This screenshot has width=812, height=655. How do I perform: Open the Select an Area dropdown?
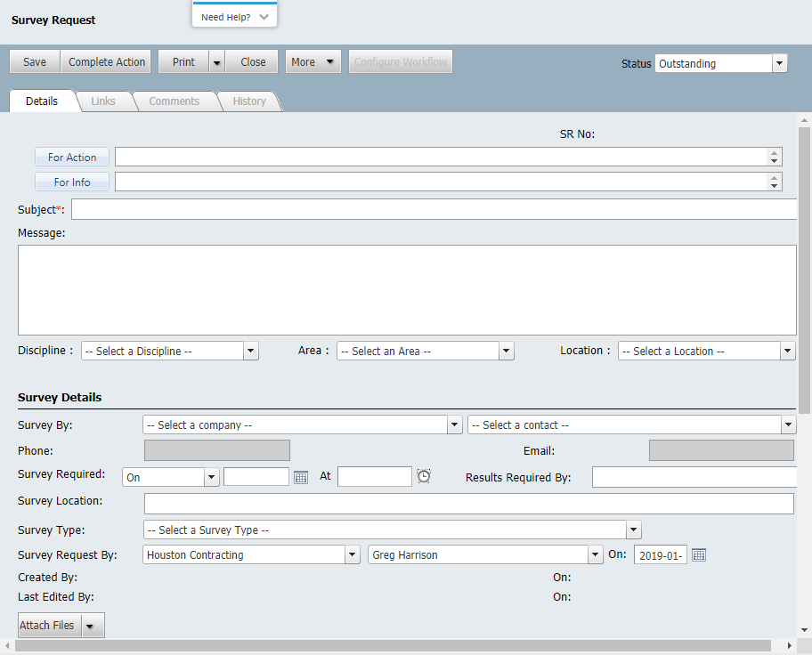[426, 351]
